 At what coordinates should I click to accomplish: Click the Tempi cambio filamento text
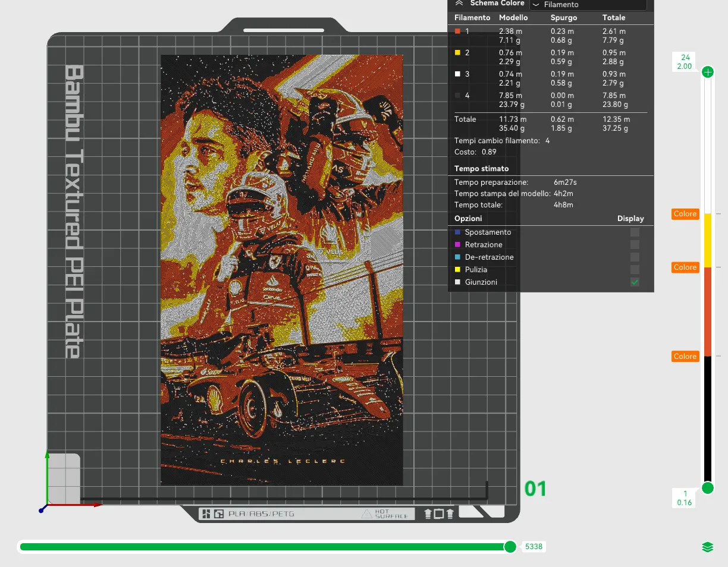(x=497, y=141)
